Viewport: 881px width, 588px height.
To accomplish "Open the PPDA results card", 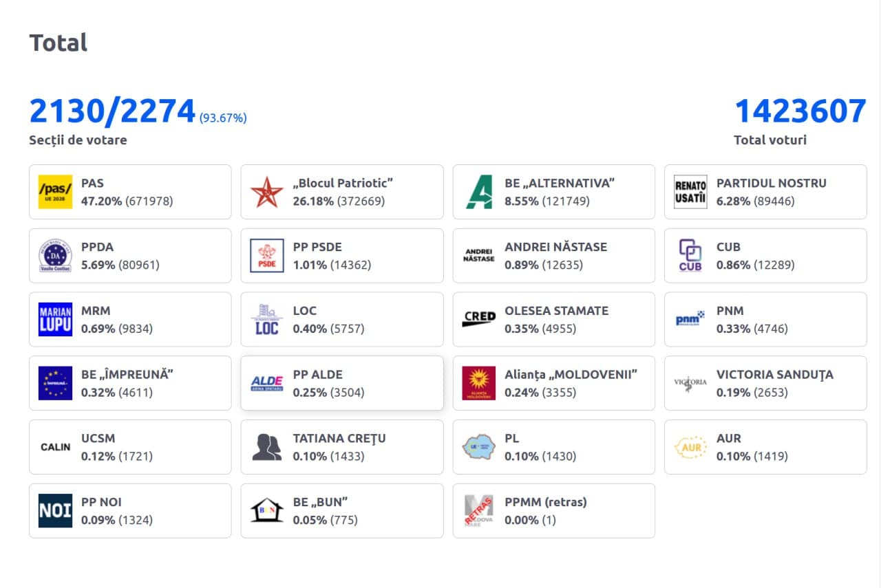I will pyautogui.click(x=129, y=255).
